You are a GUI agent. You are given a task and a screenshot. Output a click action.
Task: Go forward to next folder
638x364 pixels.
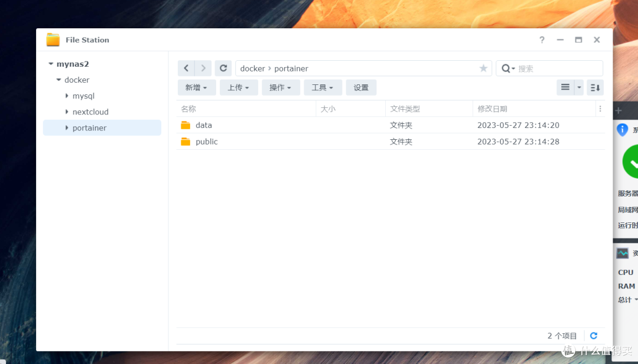click(x=203, y=68)
